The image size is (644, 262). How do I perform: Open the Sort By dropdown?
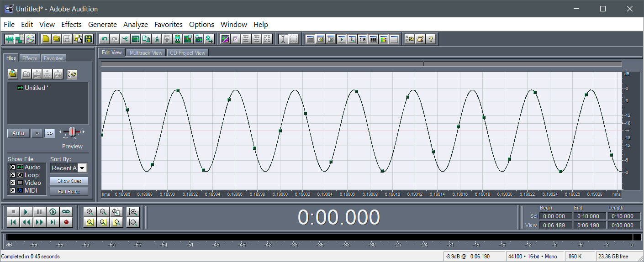pyautogui.click(x=82, y=168)
